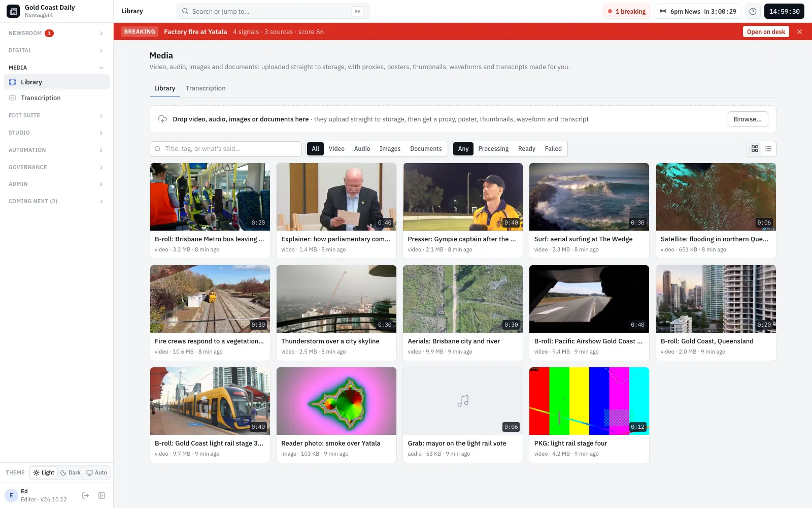
Task: Open the help question mark icon
Action: 753,11
